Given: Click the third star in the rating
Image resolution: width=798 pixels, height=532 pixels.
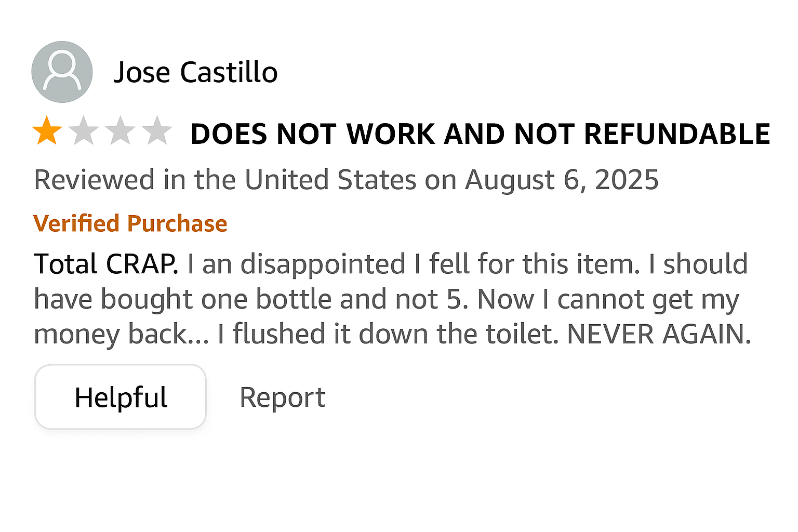Looking at the screenshot, I should (120, 131).
